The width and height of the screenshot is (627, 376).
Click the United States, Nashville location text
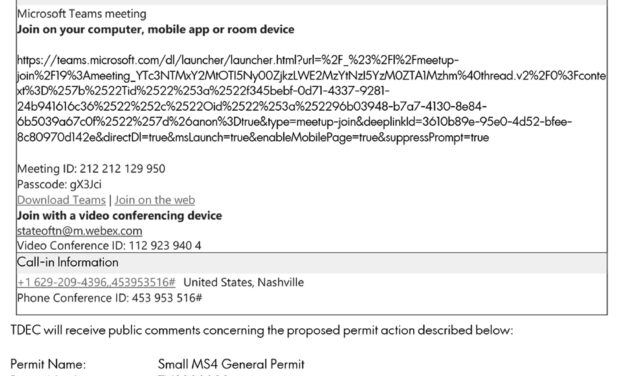click(244, 282)
